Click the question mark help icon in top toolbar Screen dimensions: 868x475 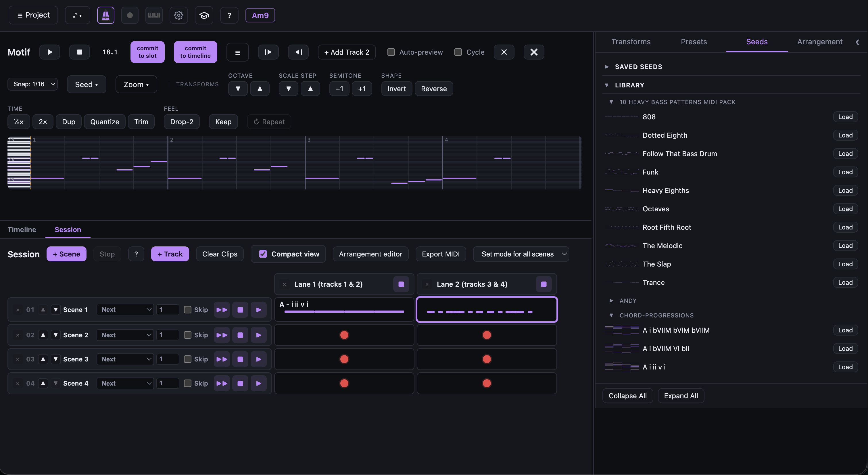[229, 15]
